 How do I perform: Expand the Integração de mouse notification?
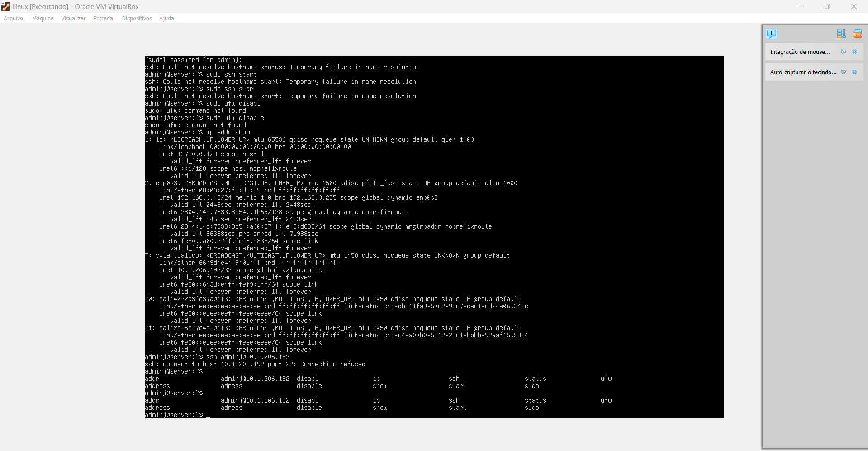point(800,52)
